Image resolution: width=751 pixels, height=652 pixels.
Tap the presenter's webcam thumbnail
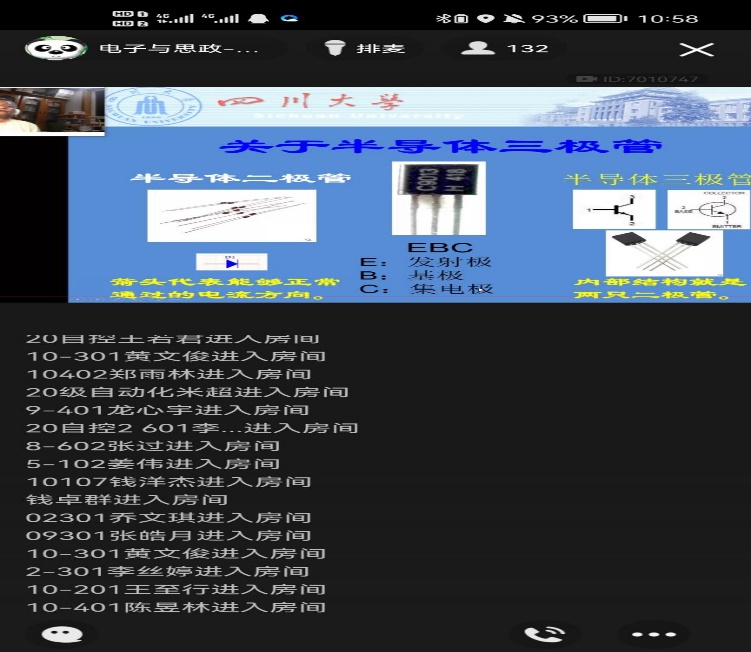click(x=51, y=111)
